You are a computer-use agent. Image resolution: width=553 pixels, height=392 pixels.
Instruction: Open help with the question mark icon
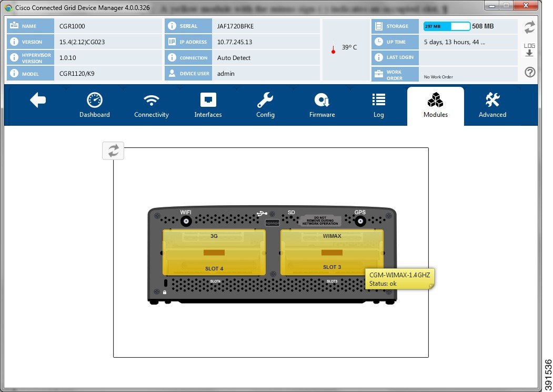(530, 72)
